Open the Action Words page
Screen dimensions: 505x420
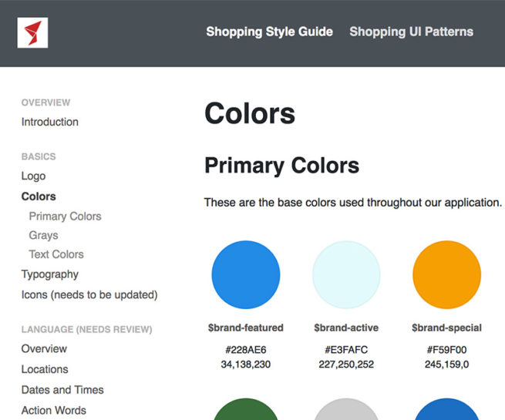pyautogui.click(x=54, y=410)
